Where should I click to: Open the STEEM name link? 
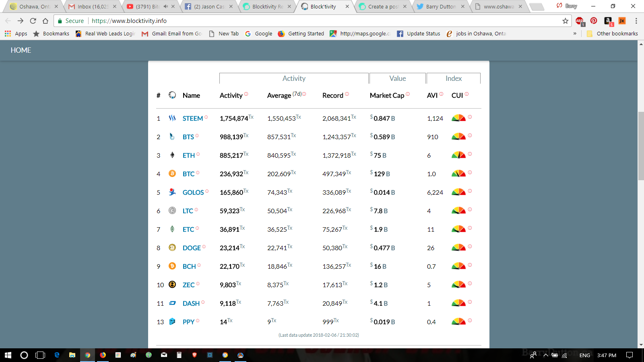pyautogui.click(x=193, y=118)
